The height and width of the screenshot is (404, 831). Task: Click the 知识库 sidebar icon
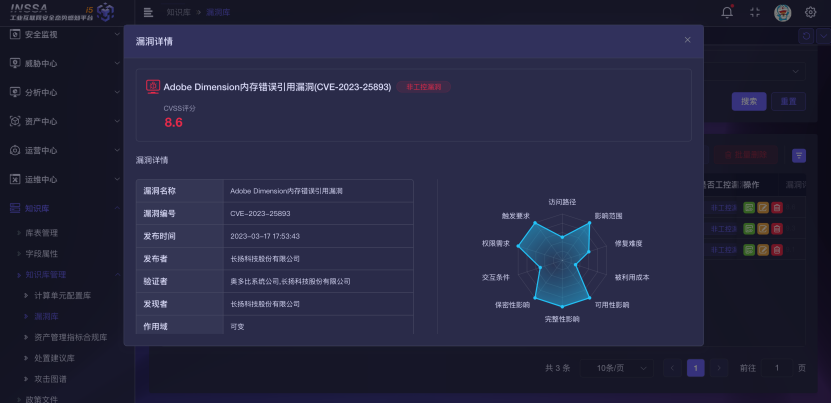click(x=15, y=208)
